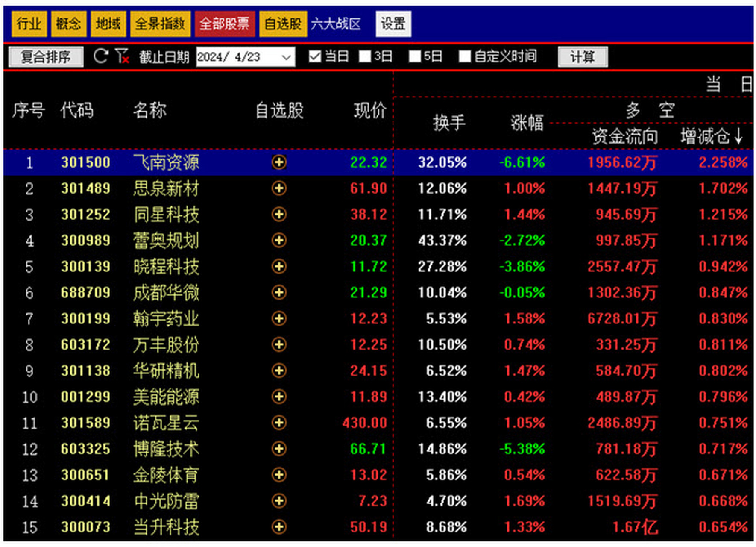
Task: Add 中光防雷 to watchlist via plus icon
Action: pos(279,501)
